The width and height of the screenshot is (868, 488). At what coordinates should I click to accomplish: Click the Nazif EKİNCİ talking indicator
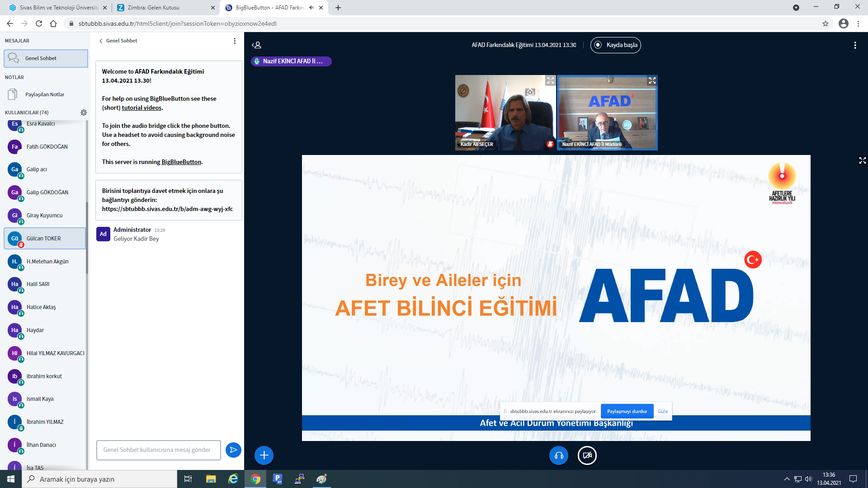pos(291,61)
